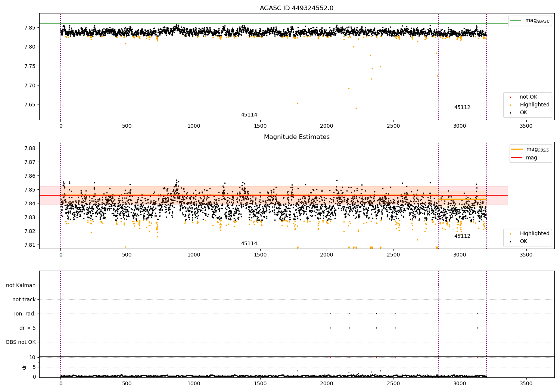560x392 pixels.
Task: Click the rotated 'dr' axis label
Action: pos(24,367)
